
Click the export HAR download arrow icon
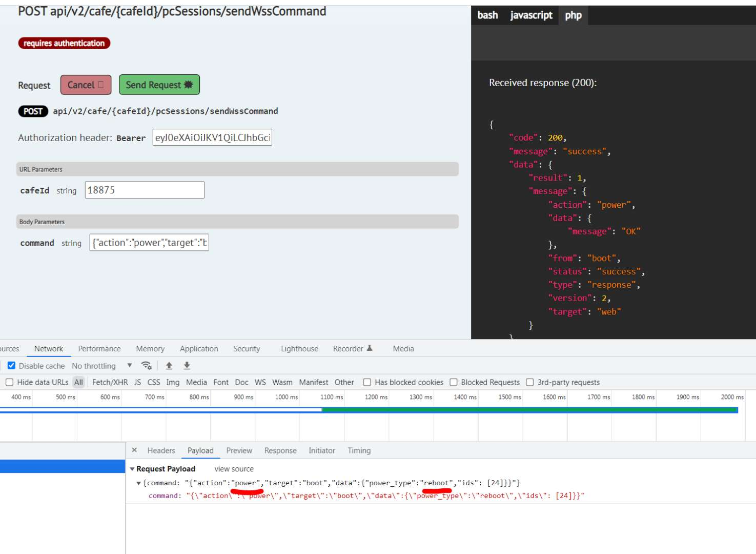187,366
